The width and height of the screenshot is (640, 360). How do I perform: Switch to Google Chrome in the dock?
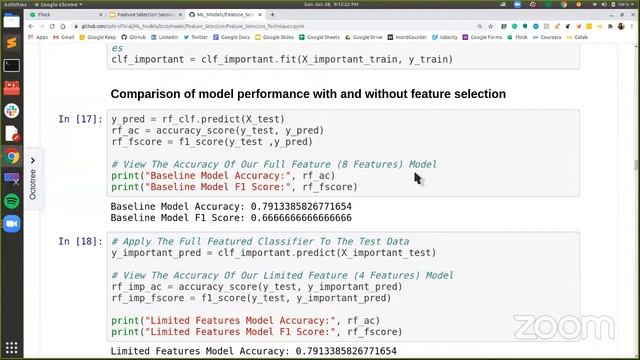(x=11, y=156)
